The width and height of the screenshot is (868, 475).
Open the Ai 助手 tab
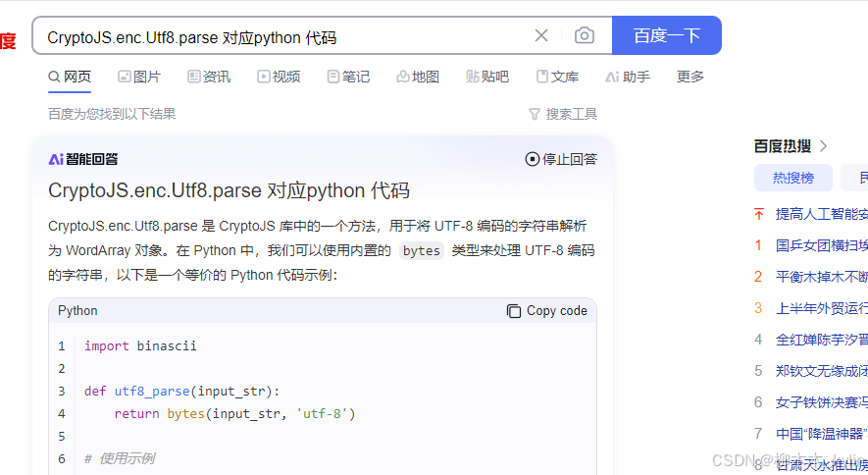coord(628,77)
